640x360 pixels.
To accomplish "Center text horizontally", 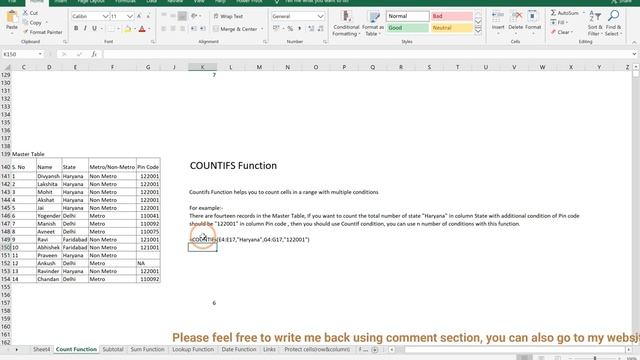I will tap(173, 29).
